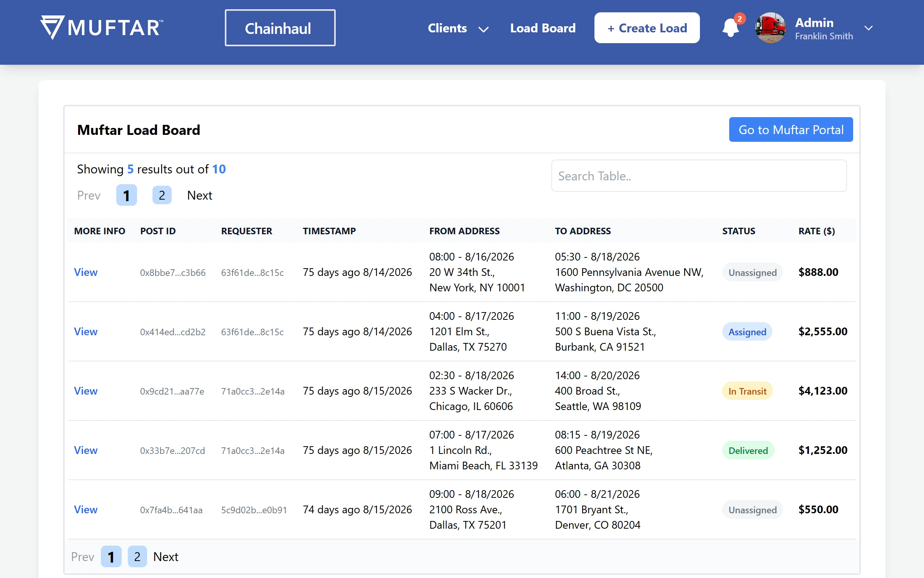Click the $1,252.00 rate cell
Image resolution: width=924 pixels, height=578 pixels.
coord(823,450)
